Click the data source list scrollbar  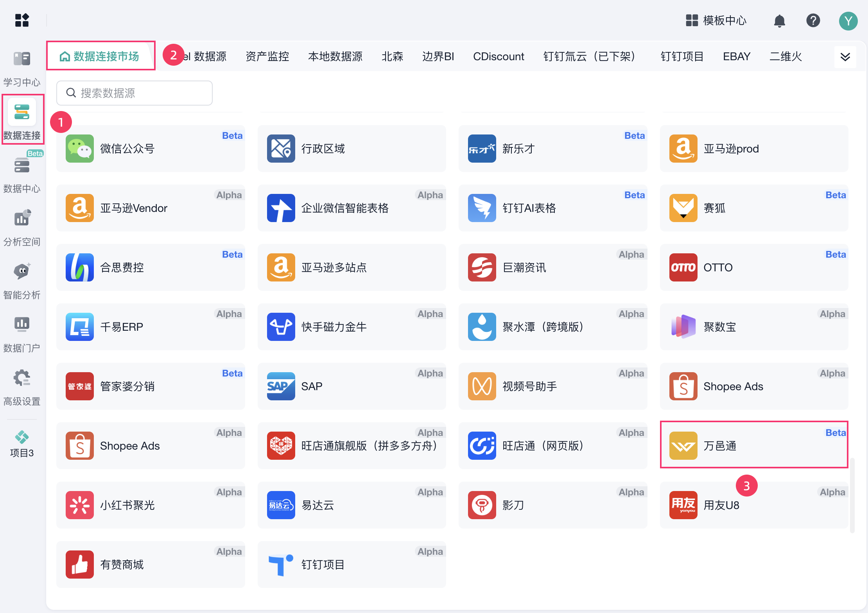[x=852, y=496]
